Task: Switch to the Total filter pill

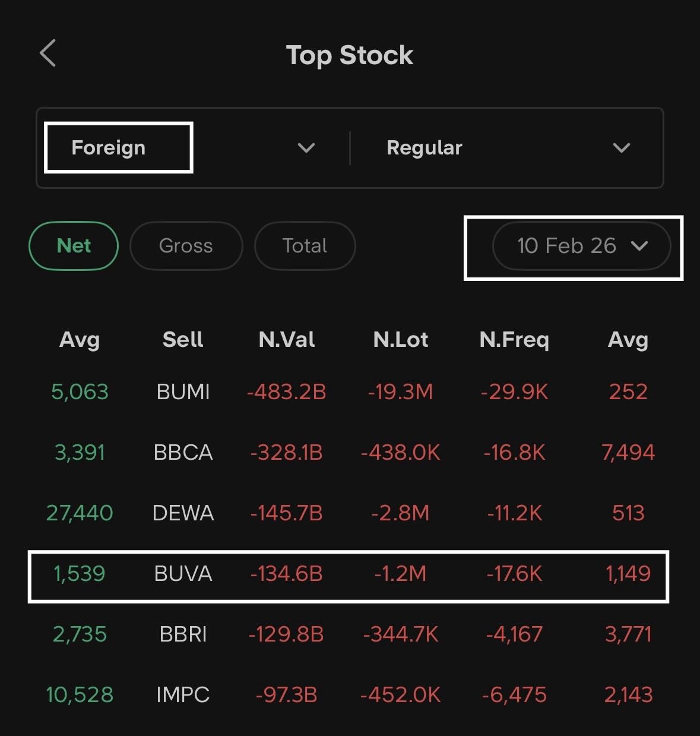Action: (305, 246)
